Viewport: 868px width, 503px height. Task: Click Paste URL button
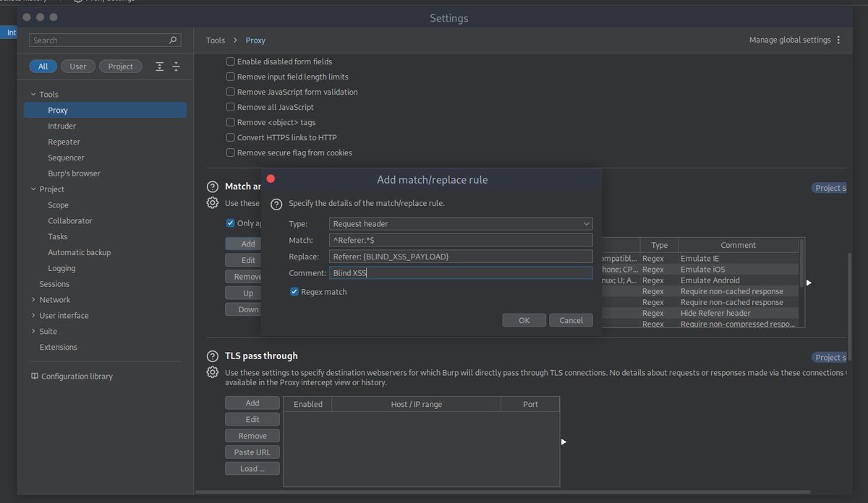[x=252, y=452]
